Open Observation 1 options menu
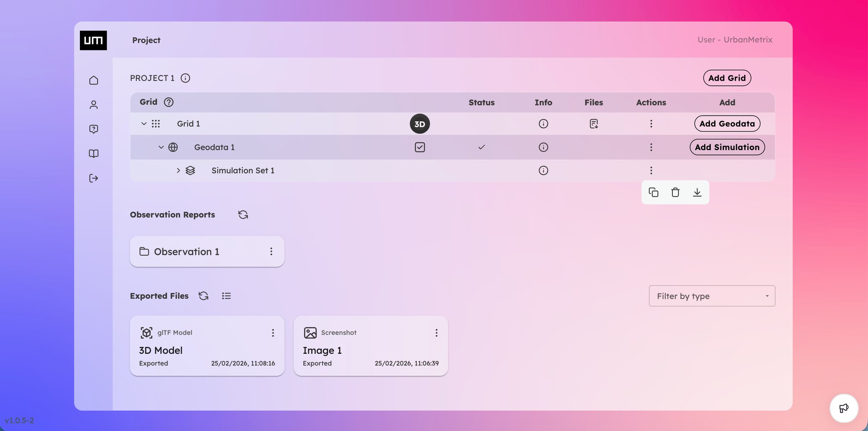 (x=271, y=252)
